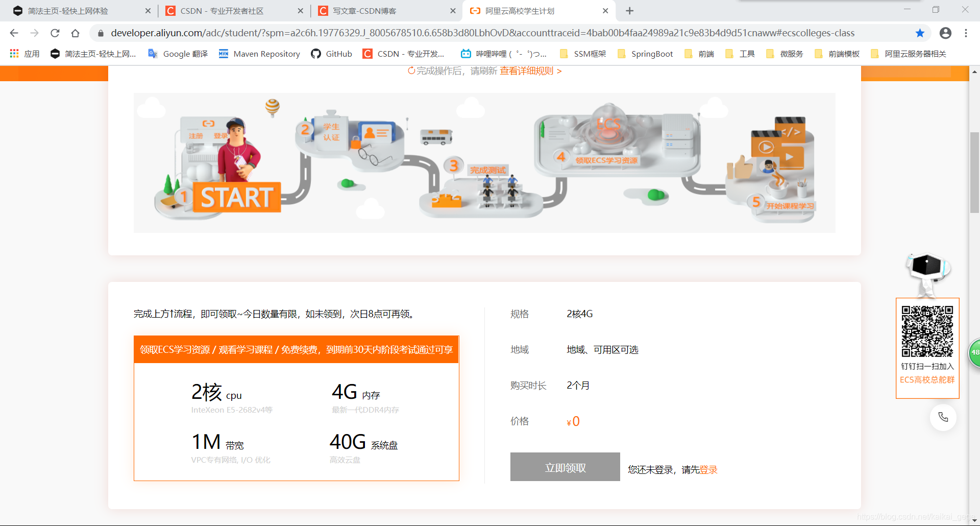Go forward with browser arrow

coord(34,33)
